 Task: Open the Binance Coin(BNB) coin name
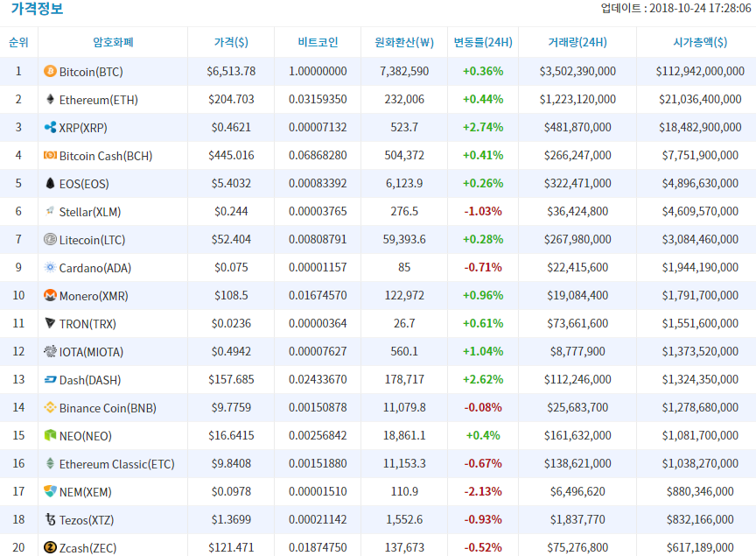pos(108,408)
